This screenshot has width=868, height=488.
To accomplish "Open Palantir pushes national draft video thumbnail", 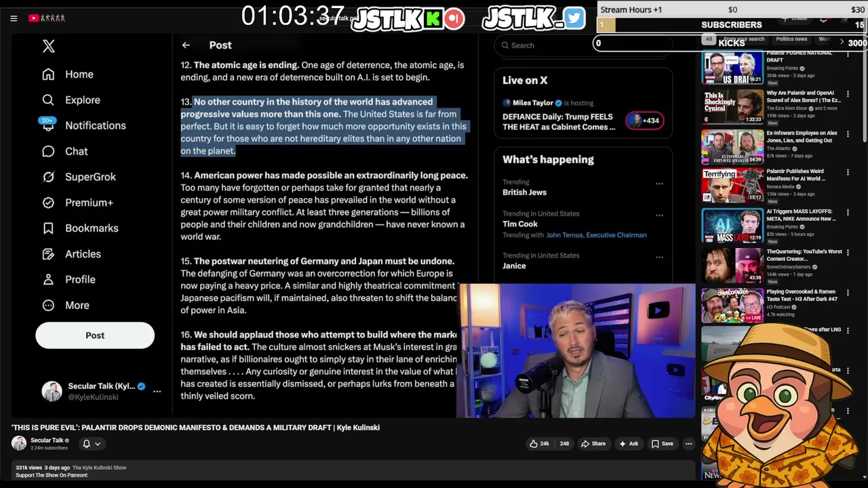I will [x=732, y=68].
